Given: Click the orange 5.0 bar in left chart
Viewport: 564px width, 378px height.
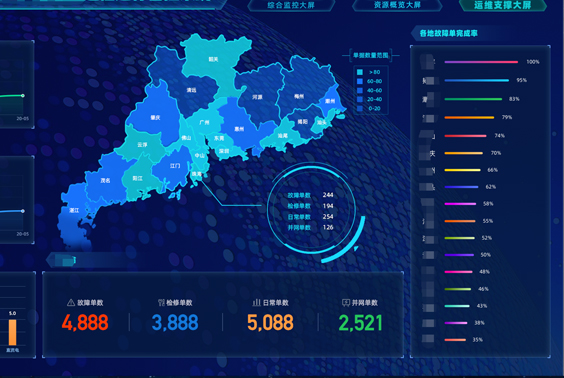Looking at the screenshot, I should 13,333.
